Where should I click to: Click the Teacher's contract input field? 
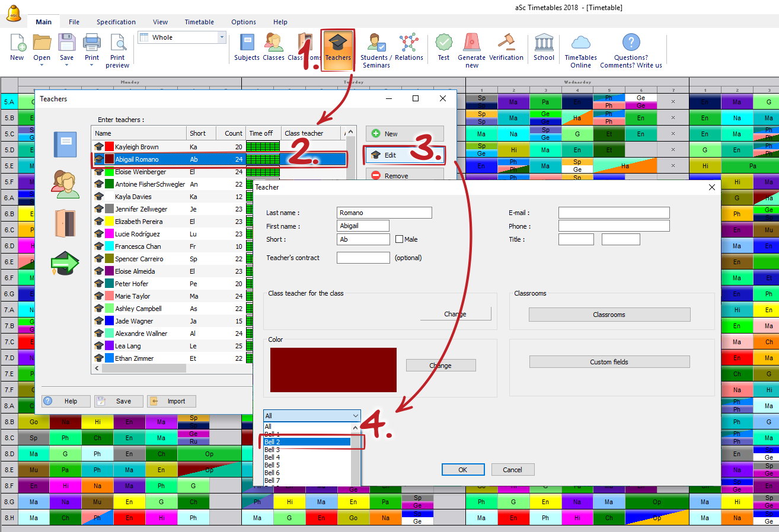[x=363, y=258]
